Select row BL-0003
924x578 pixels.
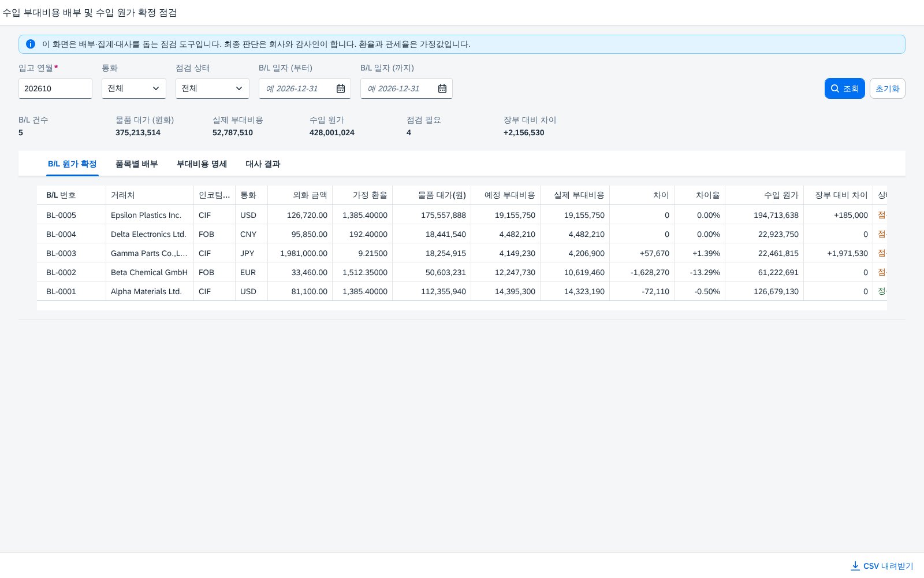tap(462, 253)
